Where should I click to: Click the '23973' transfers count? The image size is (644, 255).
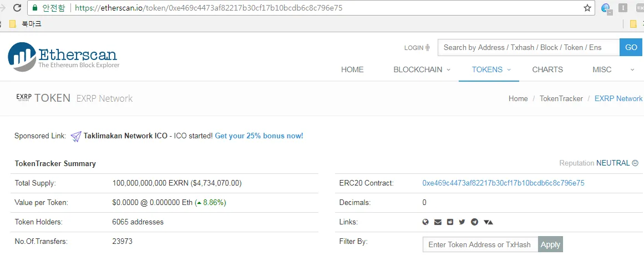[122, 242]
